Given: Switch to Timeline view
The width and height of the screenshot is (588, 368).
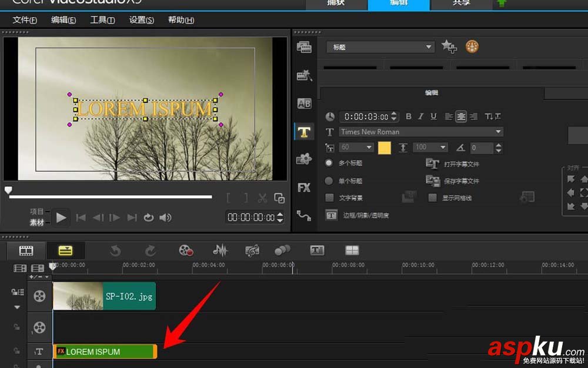Looking at the screenshot, I should (x=66, y=250).
